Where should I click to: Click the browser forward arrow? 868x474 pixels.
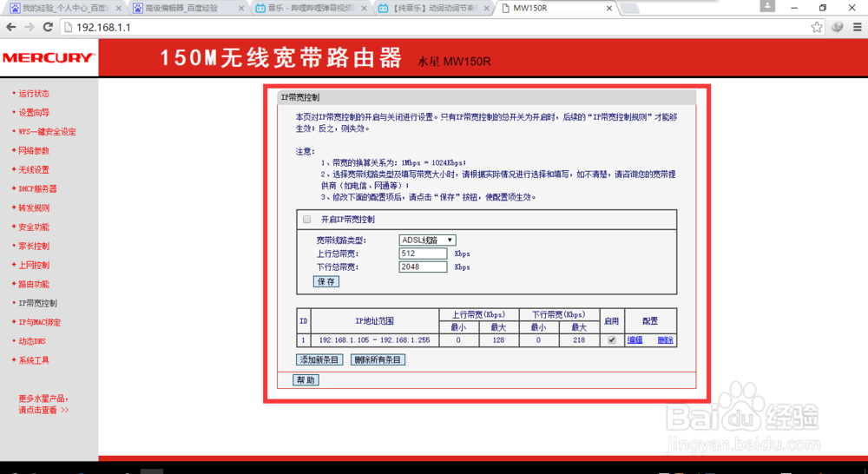[x=30, y=27]
